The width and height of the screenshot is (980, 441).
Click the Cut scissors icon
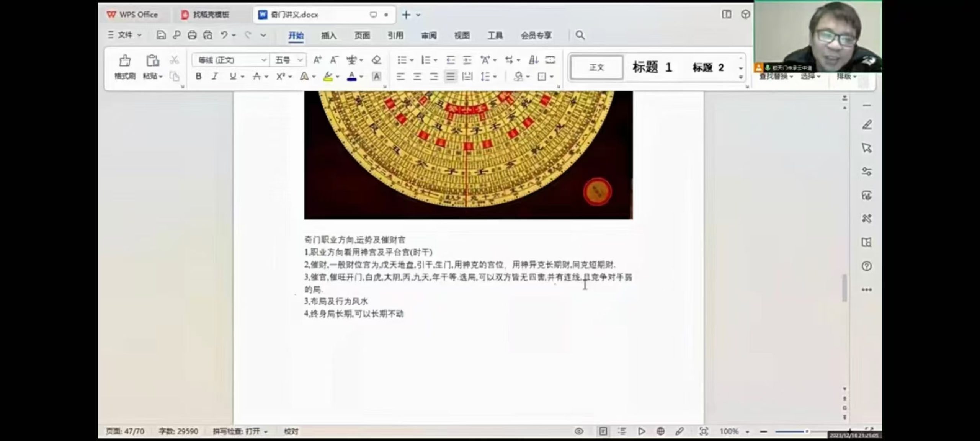coord(174,60)
